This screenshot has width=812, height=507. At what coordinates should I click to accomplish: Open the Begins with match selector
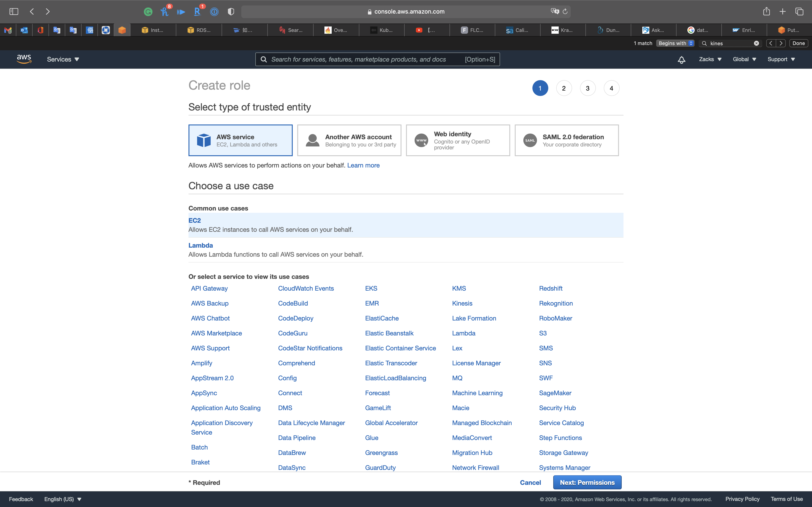[x=675, y=43]
